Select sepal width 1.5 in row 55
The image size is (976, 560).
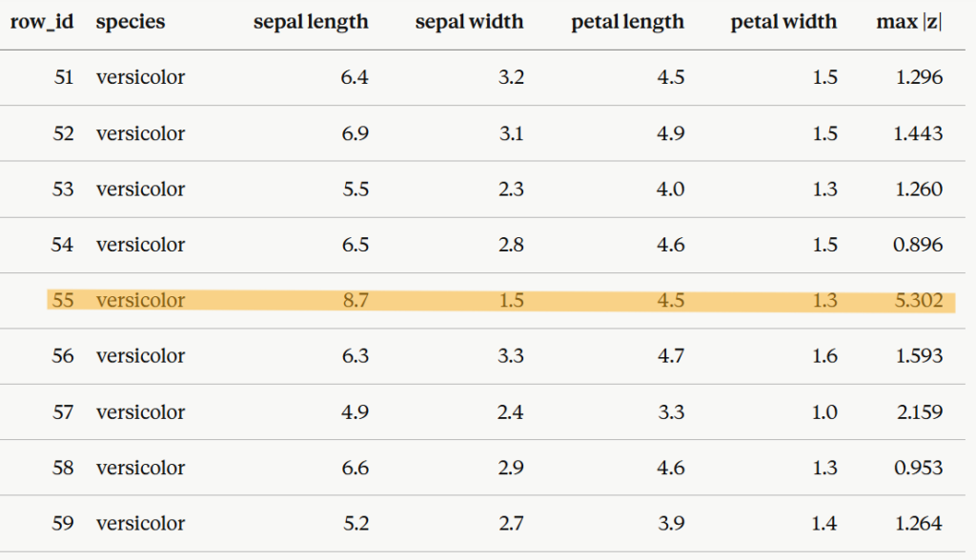click(512, 301)
